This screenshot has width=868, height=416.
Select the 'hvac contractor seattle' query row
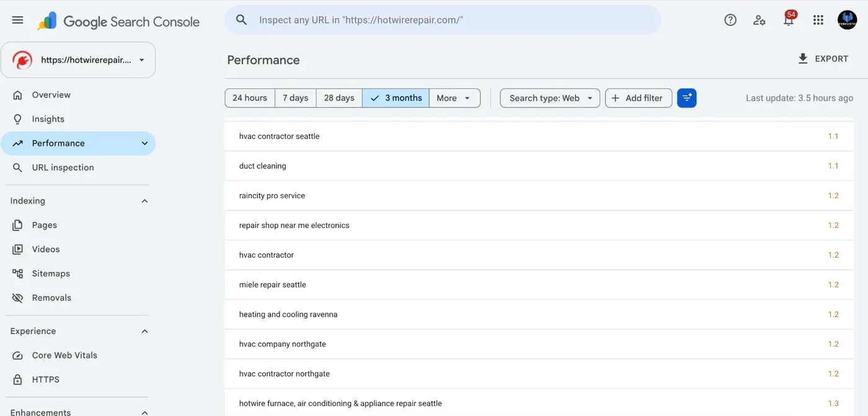click(x=539, y=136)
